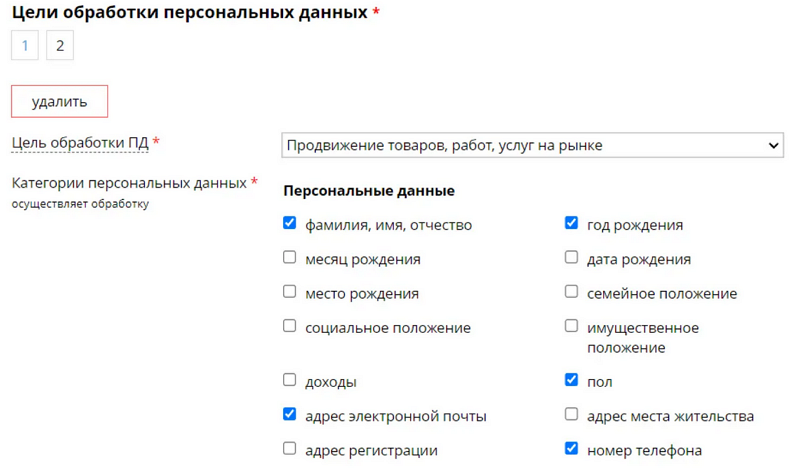Open the Цель обработки ПД dropdown
The height and width of the screenshot is (470, 800).
coord(531,146)
